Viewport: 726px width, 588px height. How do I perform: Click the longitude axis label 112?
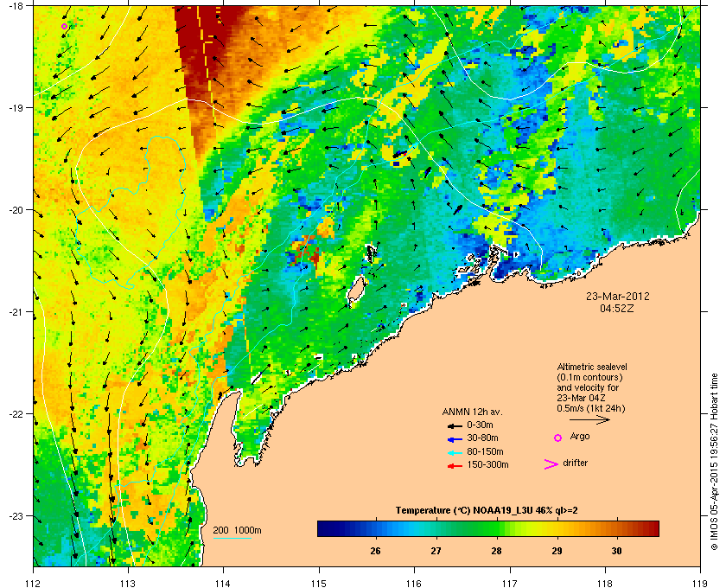point(34,583)
